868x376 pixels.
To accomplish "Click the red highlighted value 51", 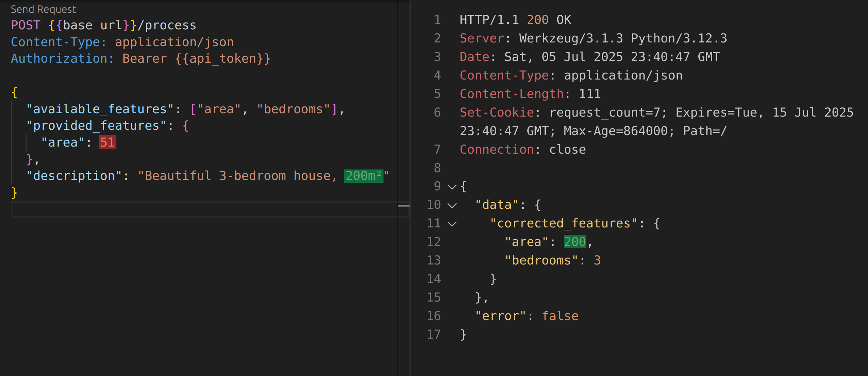I will (x=107, y=142).
